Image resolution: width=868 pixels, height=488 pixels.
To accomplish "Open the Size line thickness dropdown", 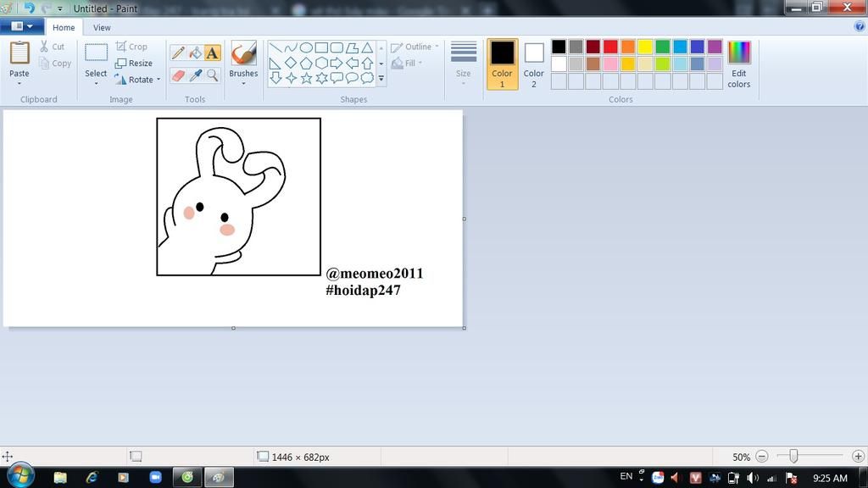I will (463, 64).
